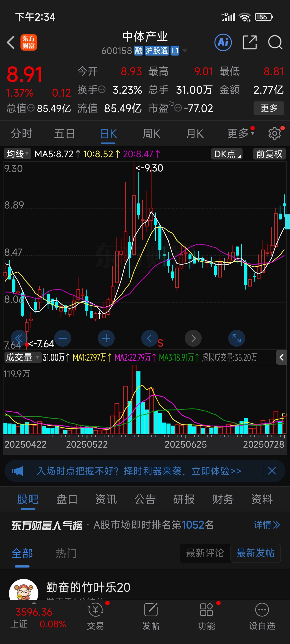Viewport: 290px width, 644px height.
Task: Open 研报 research tab
Action: [x=184, y=499]
